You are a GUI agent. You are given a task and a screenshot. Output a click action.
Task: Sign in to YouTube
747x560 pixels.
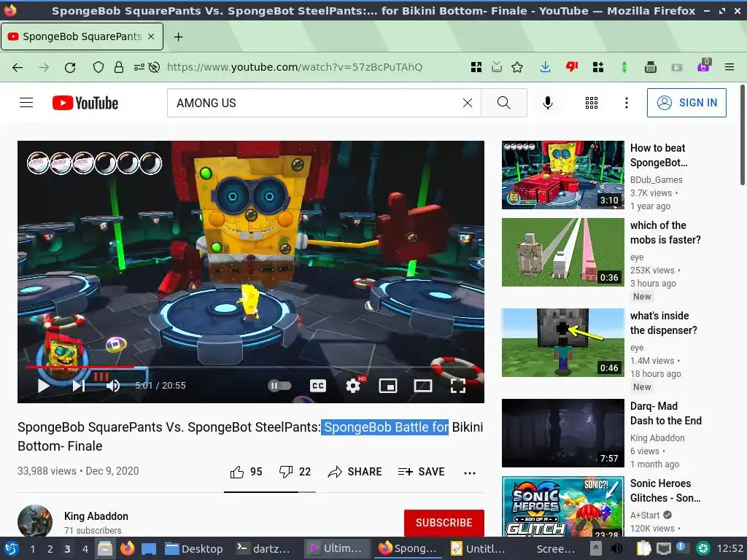pos(686,103)
